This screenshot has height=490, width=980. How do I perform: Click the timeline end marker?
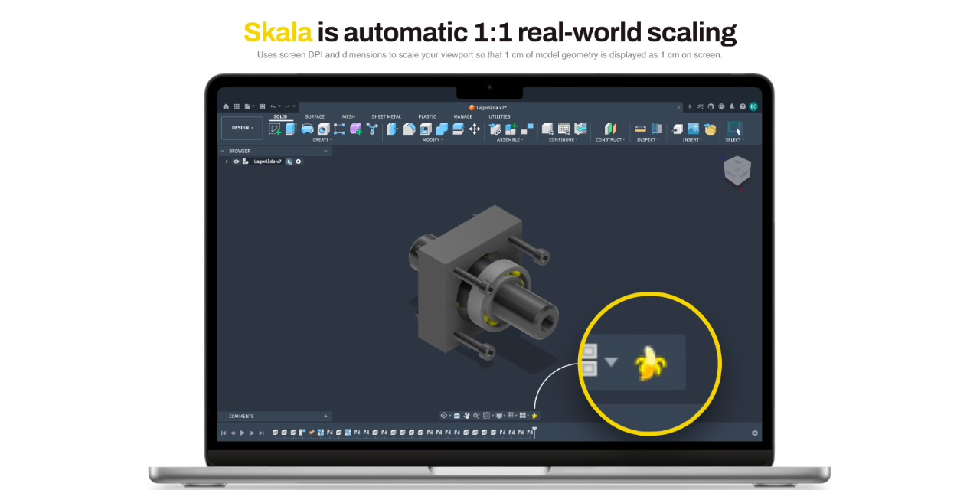534,433
